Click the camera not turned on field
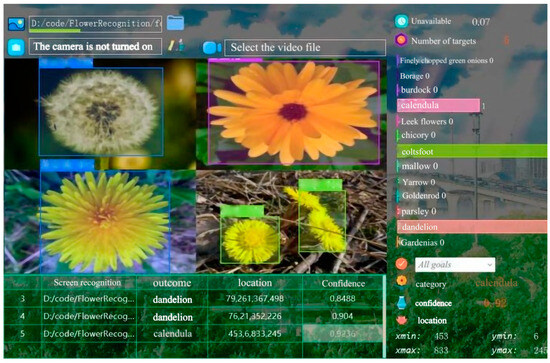This screenshot has width=550, height=363. (x=95, y=47)
